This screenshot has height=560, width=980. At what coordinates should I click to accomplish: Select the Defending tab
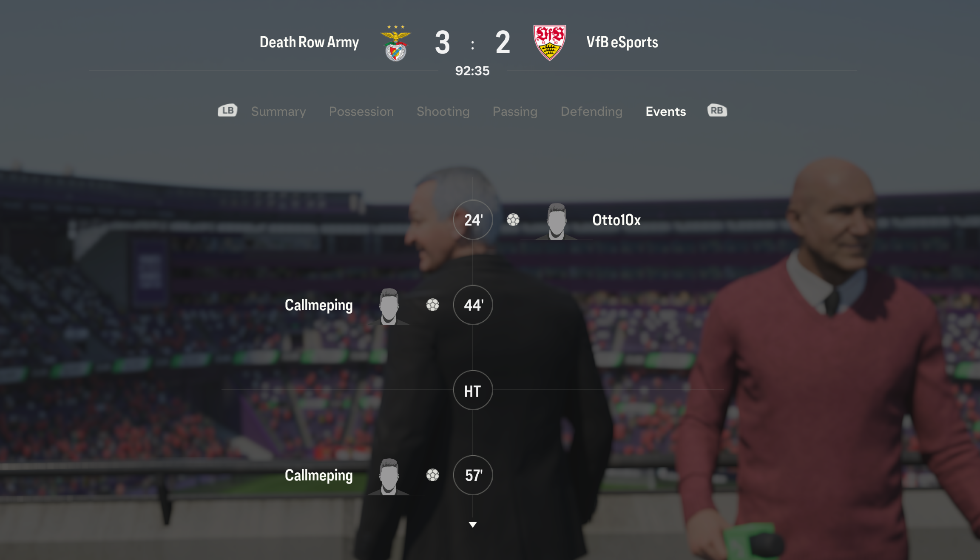coord(591,111)
